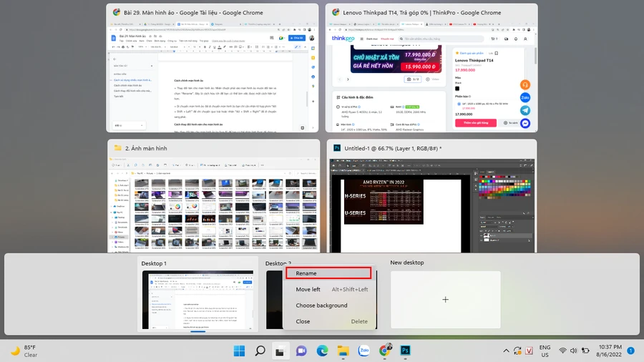
Task: Open the Zalo taskbar icon
Action: point(364,351)
